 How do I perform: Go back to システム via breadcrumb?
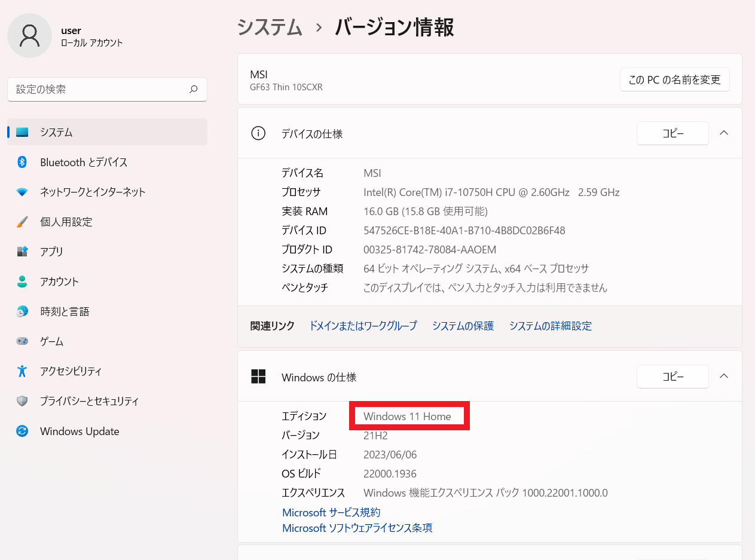[x=270, y=27]
